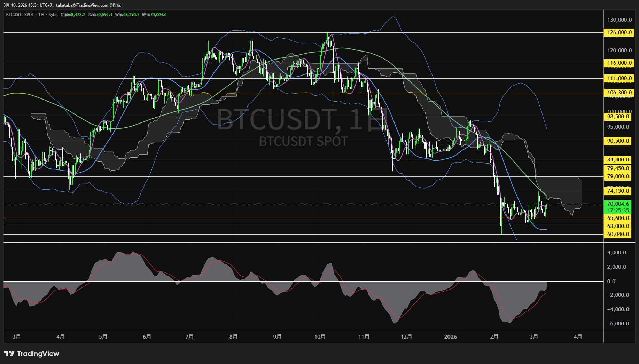This screenshot has height=364, width=639.
Task: Select the 84,400.0 support level label
Action: click(618, 160)
